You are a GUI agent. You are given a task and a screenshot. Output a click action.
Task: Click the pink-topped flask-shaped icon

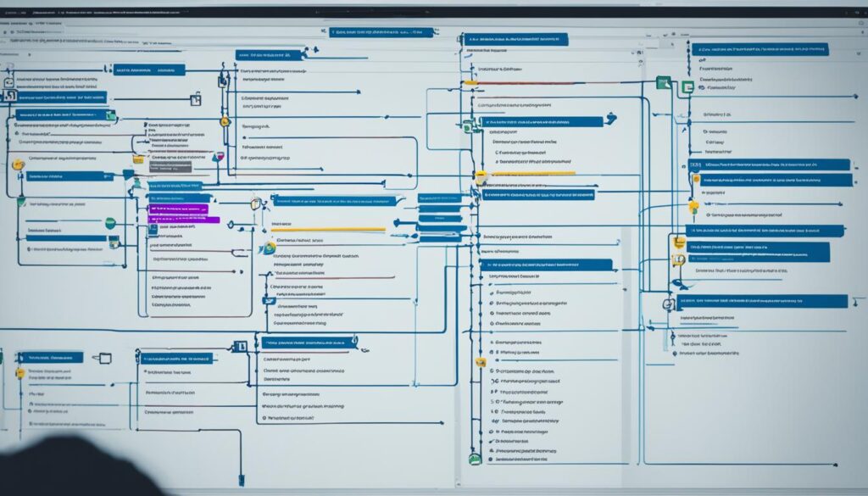[219, 157]
